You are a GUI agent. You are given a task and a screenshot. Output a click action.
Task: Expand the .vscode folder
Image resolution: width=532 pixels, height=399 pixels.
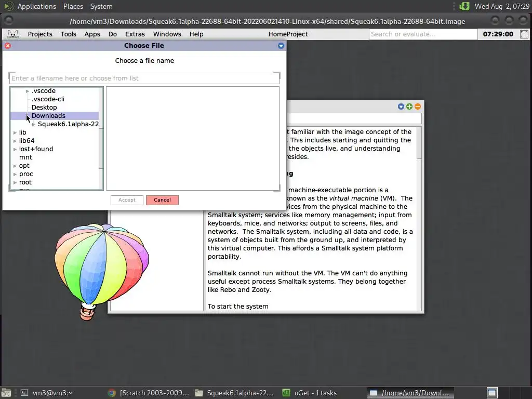[28, 91]
